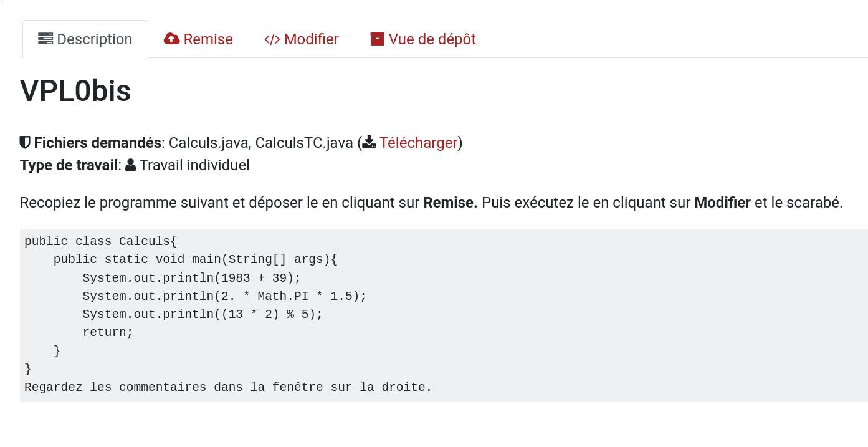Viewport: 868px width, 447px height.
Task: Click the archive box icon for Vue de dépôt
Action: (x=377, y=39)
